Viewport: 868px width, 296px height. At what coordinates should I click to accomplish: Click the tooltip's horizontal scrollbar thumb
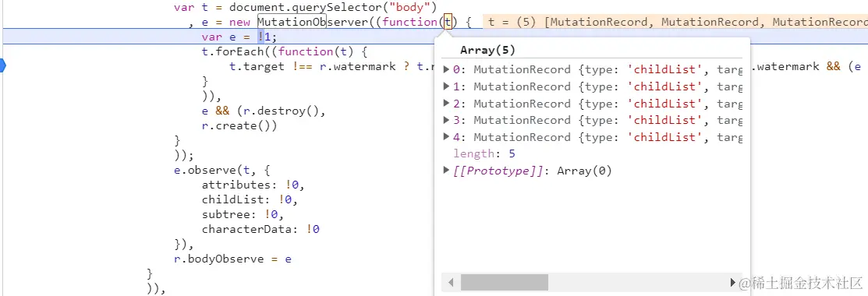505,282
